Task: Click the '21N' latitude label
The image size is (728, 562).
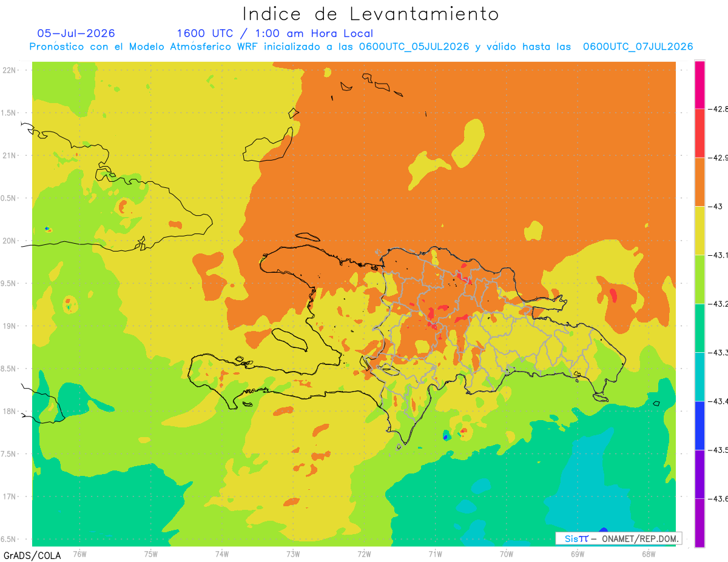Action: pyautogui.click(x=10, y=155)
